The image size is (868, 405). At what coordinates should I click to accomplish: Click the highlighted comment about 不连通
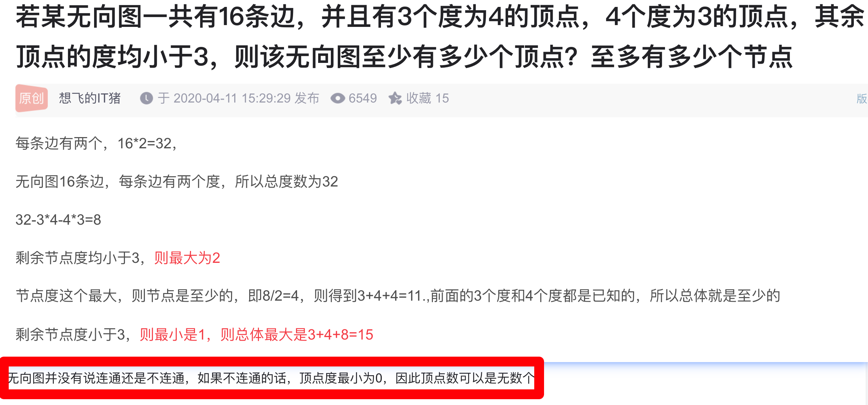point(271,378)
